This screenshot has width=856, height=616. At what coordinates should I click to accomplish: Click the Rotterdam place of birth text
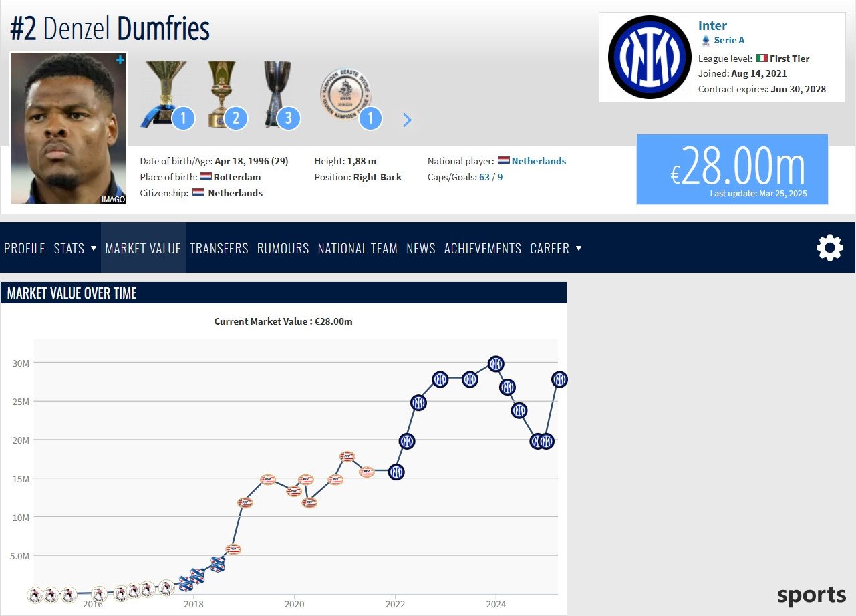tap(238, 177)
